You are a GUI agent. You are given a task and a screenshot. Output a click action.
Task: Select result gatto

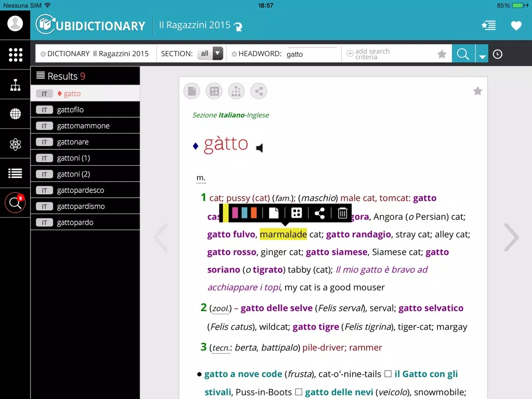click(x=85, y=93)
